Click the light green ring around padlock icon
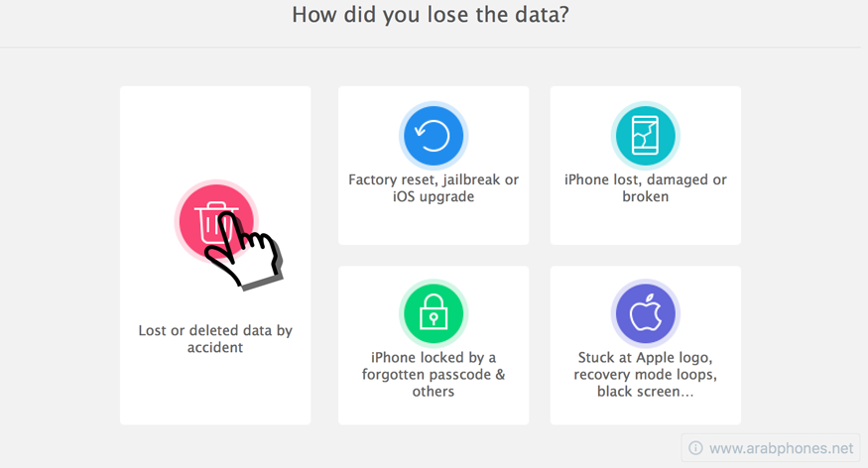This screenshot has height=468, width=868. tap(402, 313)
